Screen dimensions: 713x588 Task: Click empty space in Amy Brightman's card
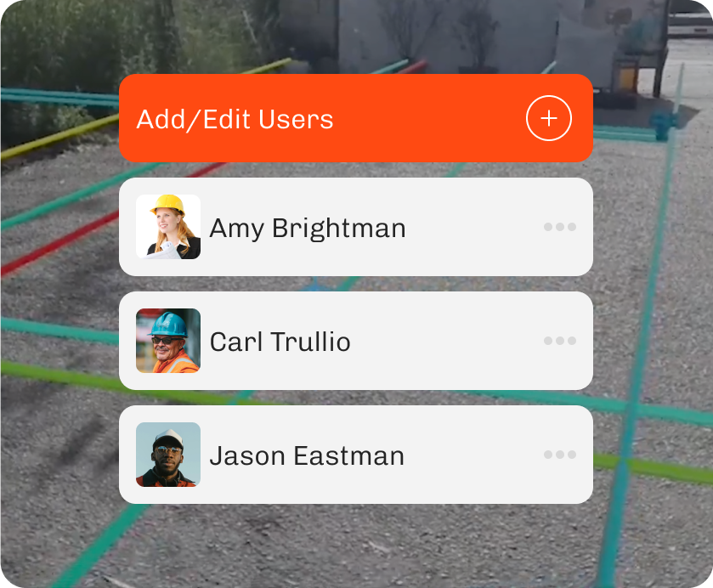[x=473, y=227]
